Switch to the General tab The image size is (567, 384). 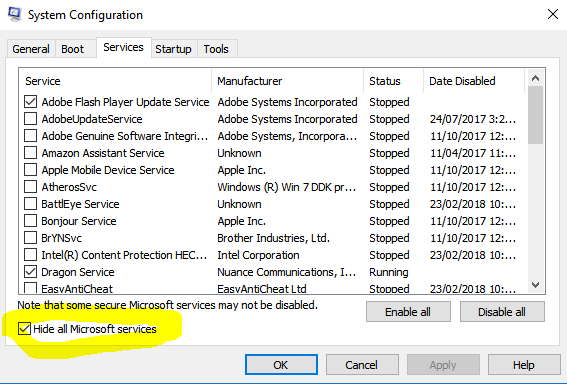31,49
